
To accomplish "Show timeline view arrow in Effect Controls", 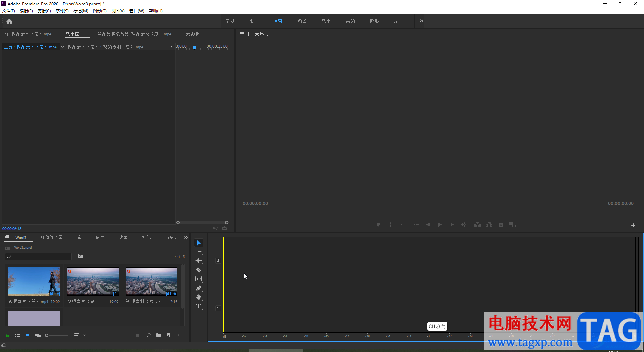I will pyautogui.click(x=171, y=47).
